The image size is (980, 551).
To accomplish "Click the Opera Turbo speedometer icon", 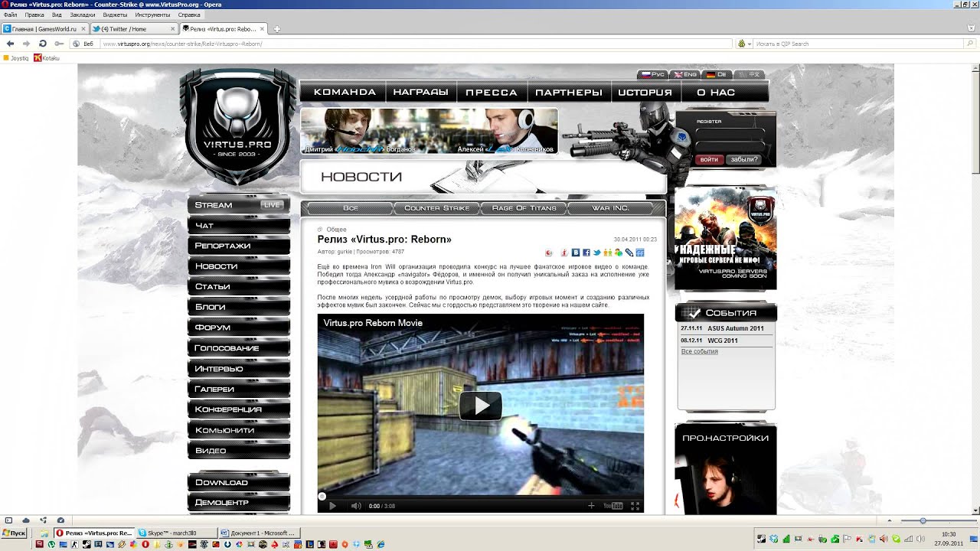I will 60,520.
